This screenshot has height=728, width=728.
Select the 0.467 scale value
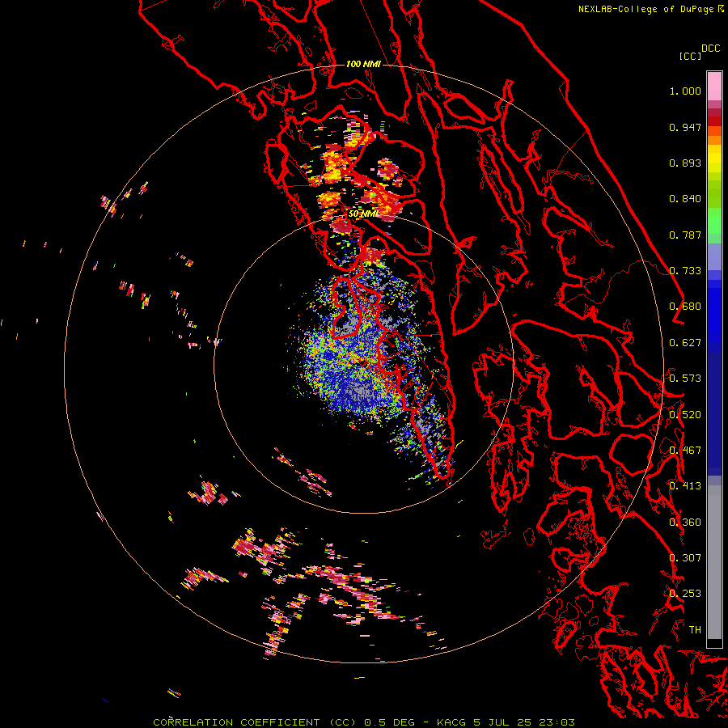[685, 451]
